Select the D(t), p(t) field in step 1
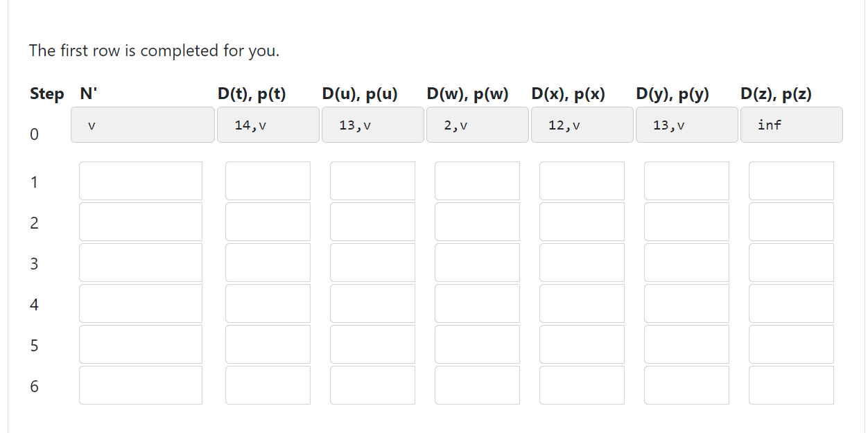This screenshot has height=433, width=868. pyautogui.click(x=268, y=181)
